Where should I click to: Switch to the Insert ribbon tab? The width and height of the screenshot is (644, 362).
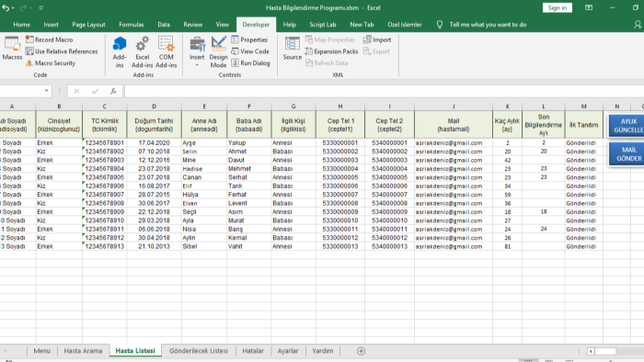coord(51,25)
